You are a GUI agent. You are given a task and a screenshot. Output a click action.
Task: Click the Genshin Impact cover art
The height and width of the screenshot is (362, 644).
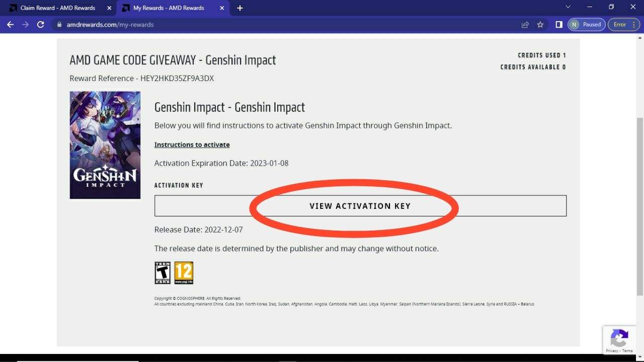pyautogui.click(x=105, y=145)
